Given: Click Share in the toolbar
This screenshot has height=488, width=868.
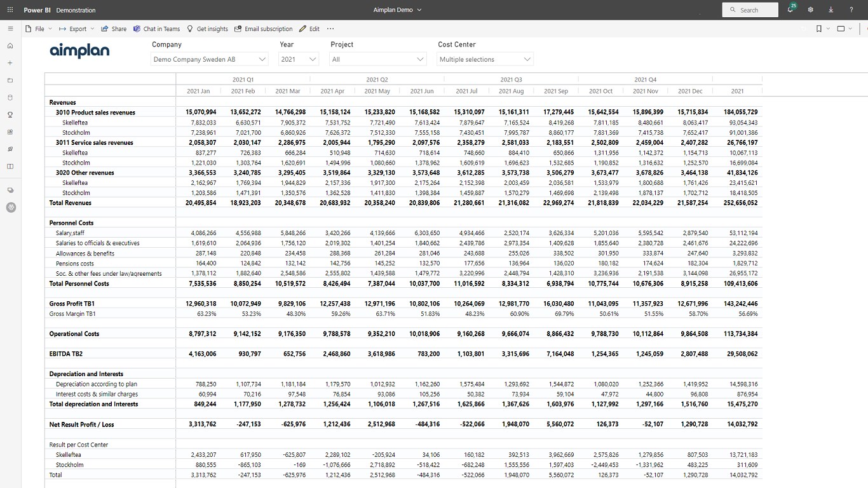Looking at the screenshot, I should pyautogui.click(x=114, y=29).
